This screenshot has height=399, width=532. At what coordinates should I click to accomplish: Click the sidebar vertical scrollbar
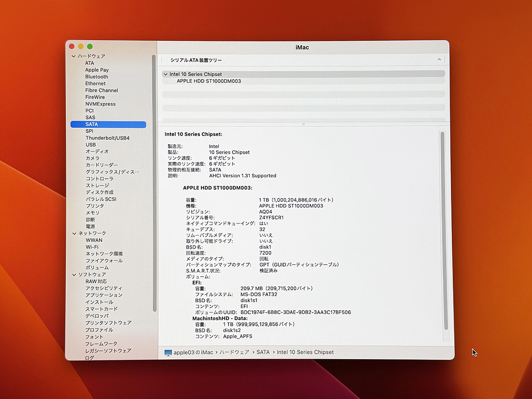154,183
